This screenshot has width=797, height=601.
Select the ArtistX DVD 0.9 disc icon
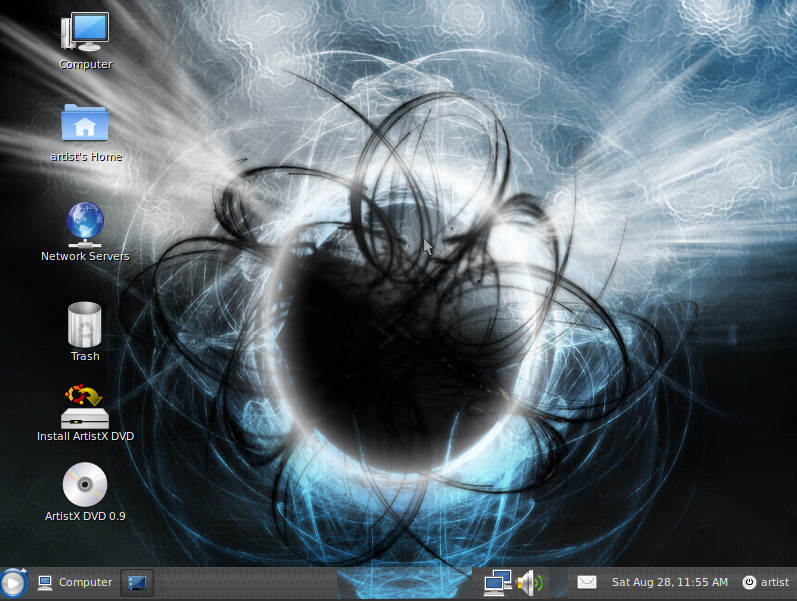coord(85,485)
